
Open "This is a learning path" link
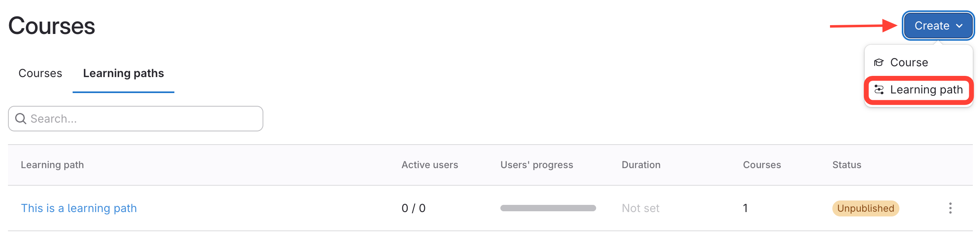coord(79,208)
